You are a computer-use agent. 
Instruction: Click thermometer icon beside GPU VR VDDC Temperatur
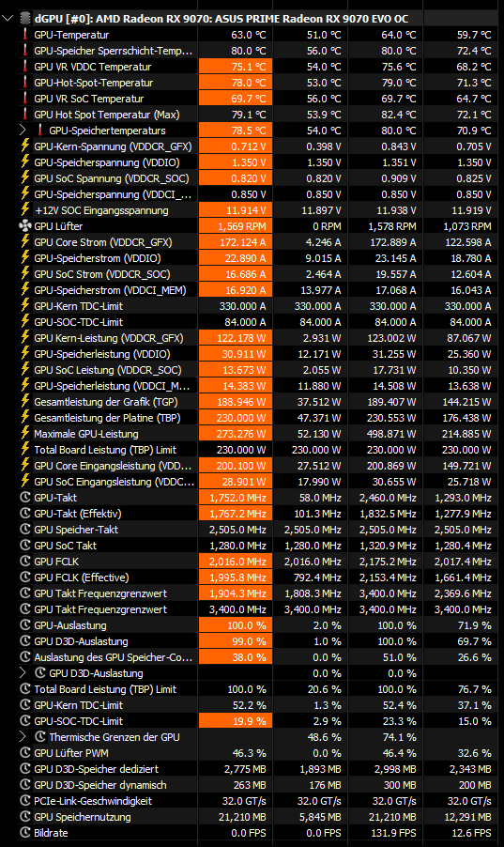(x=24, y=67)
